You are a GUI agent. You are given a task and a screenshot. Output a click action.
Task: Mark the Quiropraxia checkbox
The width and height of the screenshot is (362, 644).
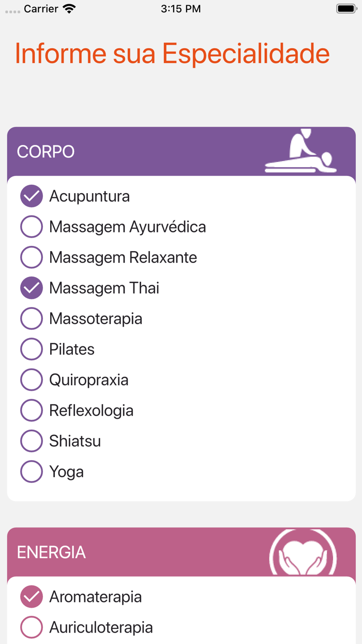point(32,380)
